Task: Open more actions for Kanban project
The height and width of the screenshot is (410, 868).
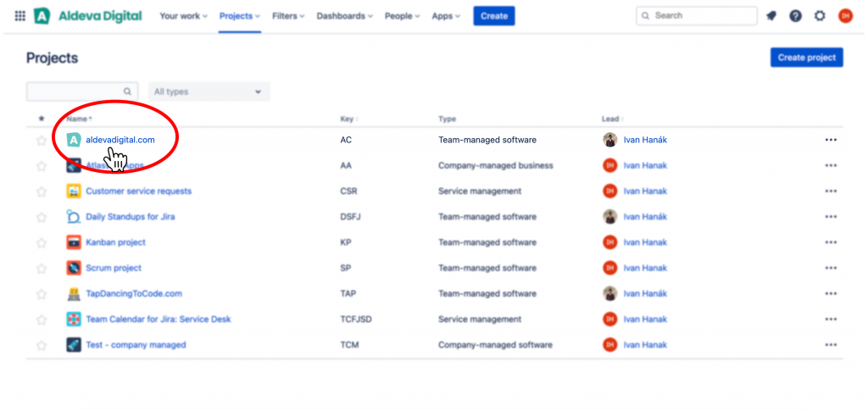Action: click(x=831, y=242)
